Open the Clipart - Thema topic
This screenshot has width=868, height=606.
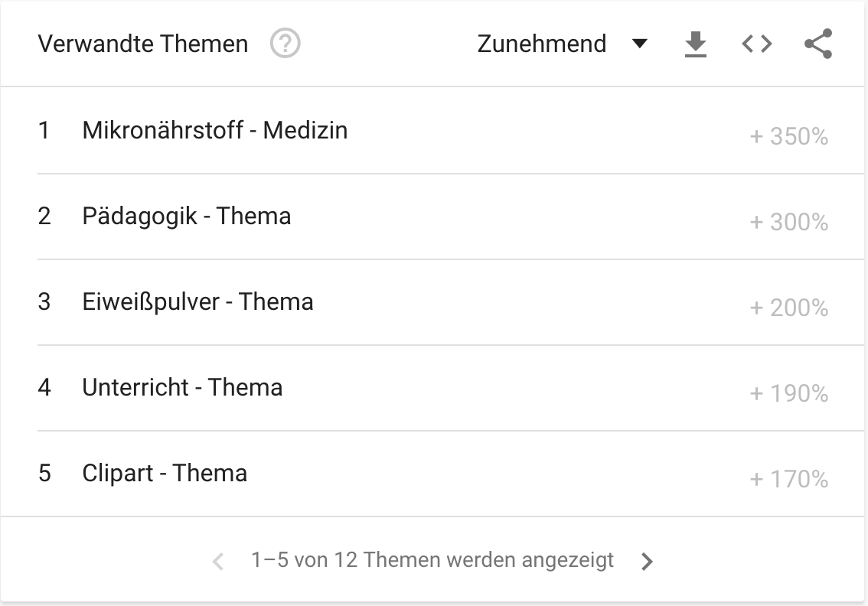(x=165, y=473)
